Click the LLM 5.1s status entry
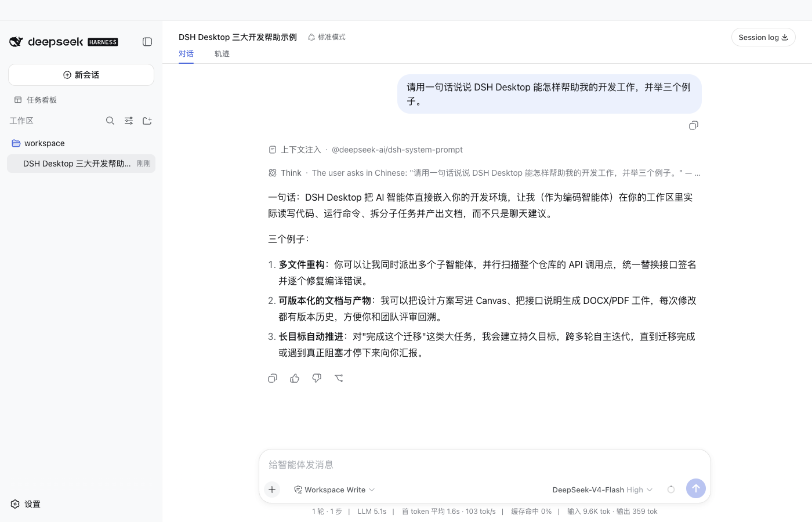This screenshot has width=812, height=522. (372, 512)
